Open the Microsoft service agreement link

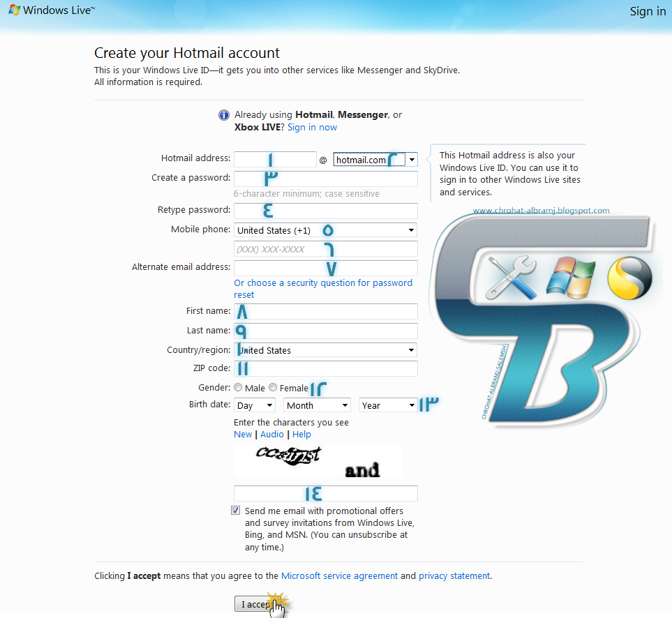[339, 576]
